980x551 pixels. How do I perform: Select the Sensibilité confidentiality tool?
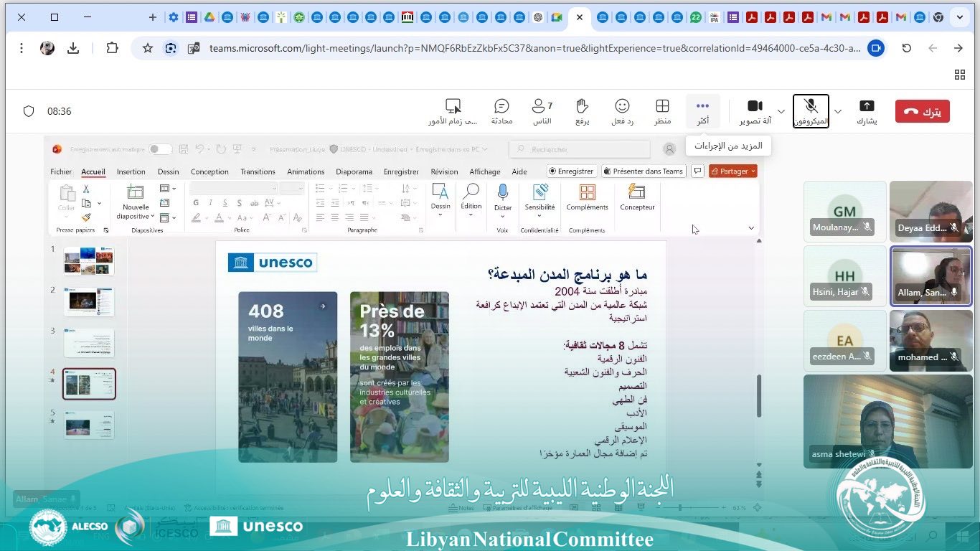coord(539,203)
